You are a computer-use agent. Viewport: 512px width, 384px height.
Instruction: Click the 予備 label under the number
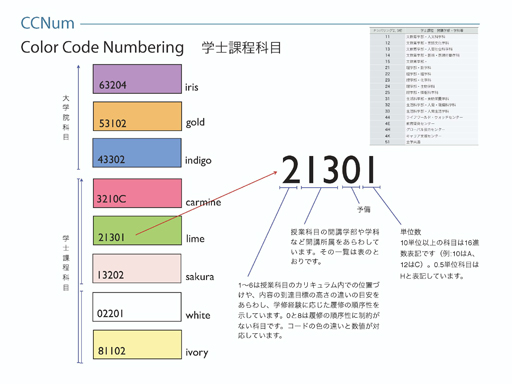[x=364, y=209]
